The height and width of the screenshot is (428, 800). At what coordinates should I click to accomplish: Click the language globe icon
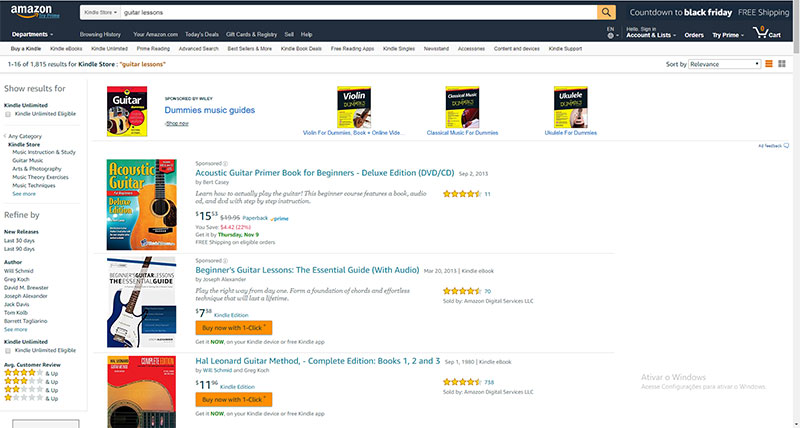pos(610,36)
